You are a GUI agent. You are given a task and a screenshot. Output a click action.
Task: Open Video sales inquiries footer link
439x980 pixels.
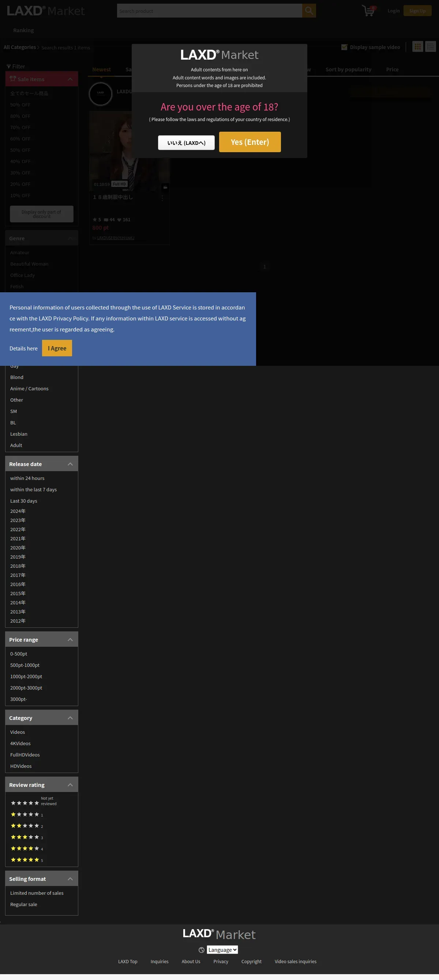pyautogui.click(x=296, y=961)
